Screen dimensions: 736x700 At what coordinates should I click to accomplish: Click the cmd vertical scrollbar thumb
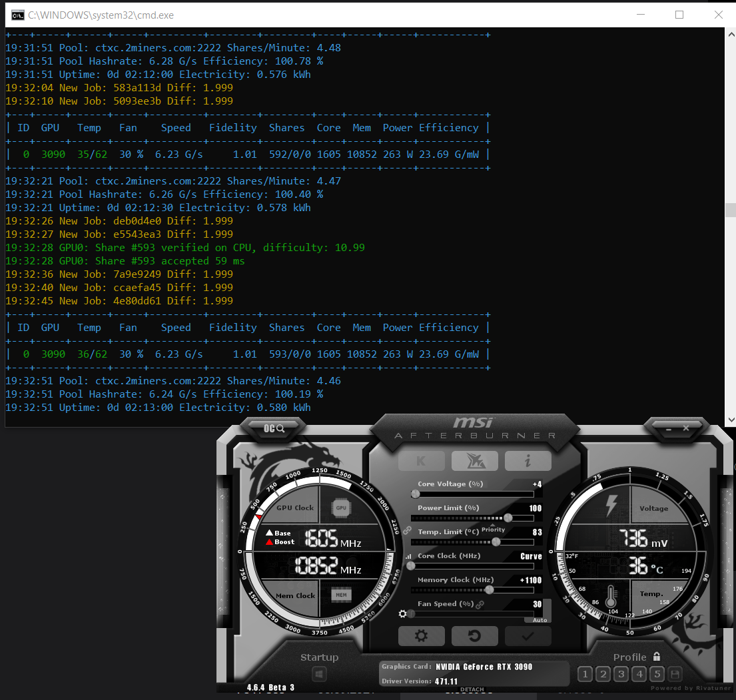[x=731, y=210]
